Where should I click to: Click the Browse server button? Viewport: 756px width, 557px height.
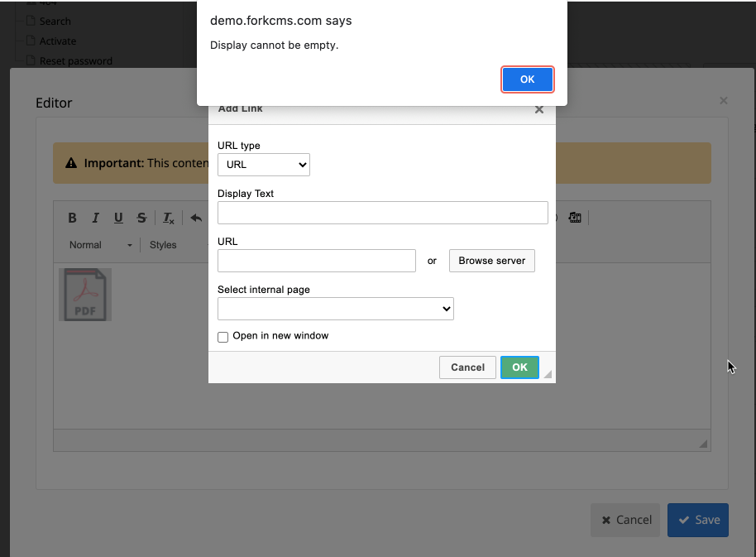tap(492, 261)
